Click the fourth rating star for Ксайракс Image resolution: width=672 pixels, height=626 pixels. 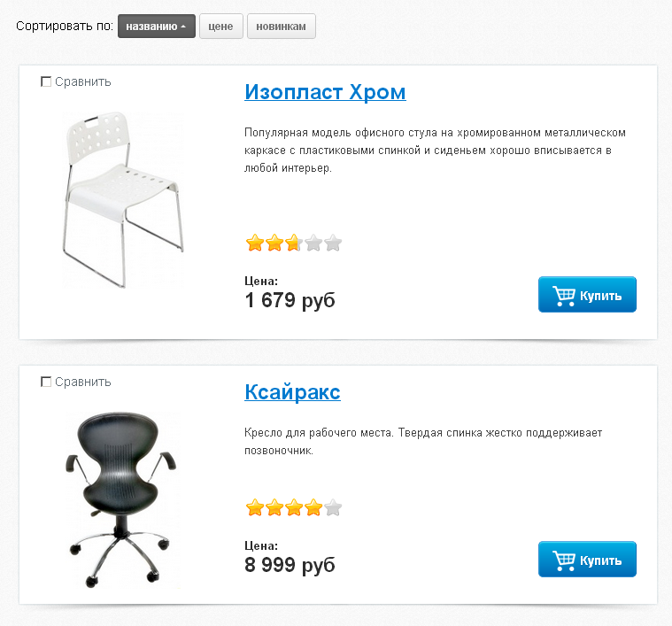[x=313, y=507]
